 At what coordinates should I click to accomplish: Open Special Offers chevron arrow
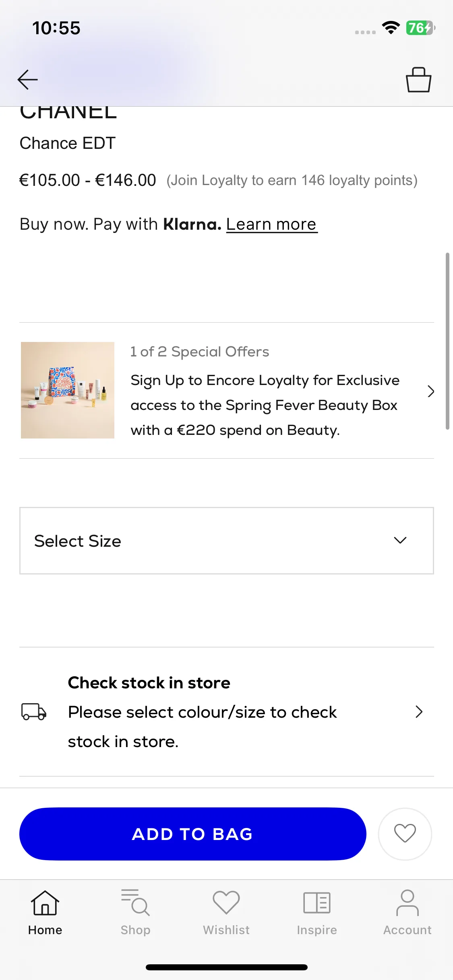coord(431,391)
